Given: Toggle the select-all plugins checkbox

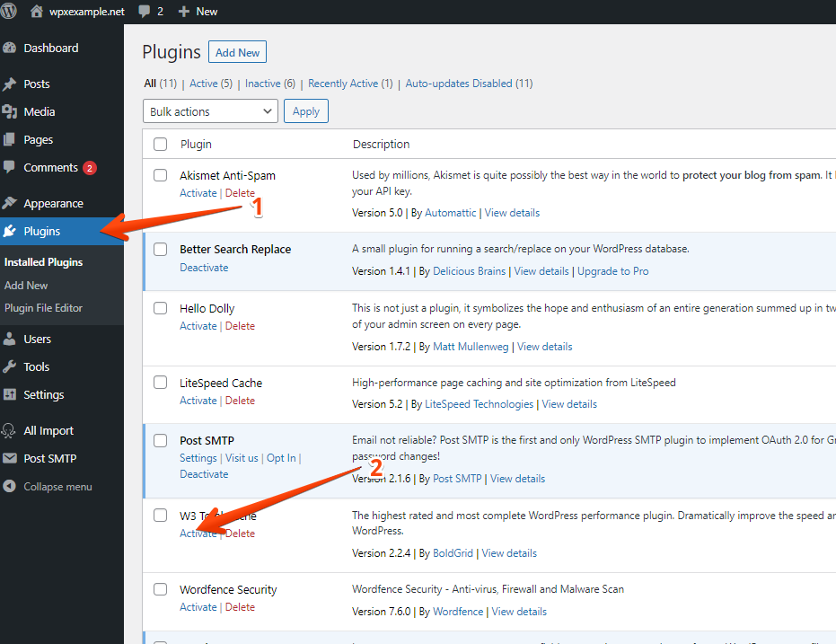Looking at the screenshot, I should tap(161, 144).
